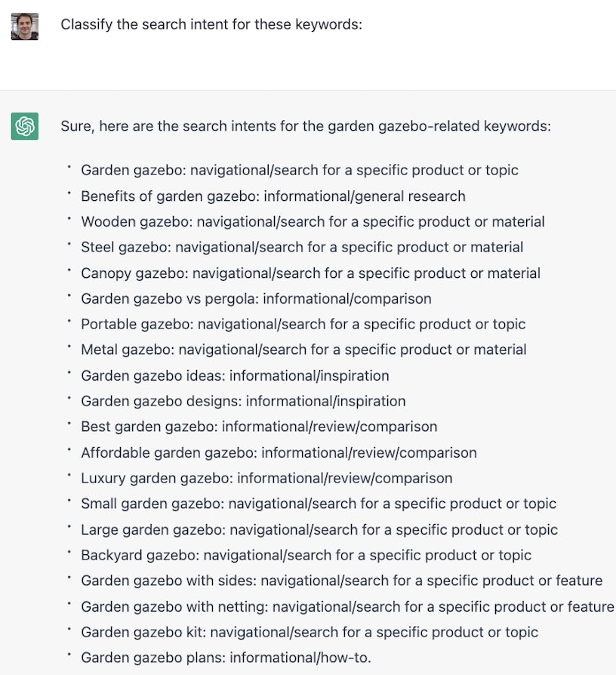
Task: Click the "Portable gazebo" list item
Action: pos(303,324)
